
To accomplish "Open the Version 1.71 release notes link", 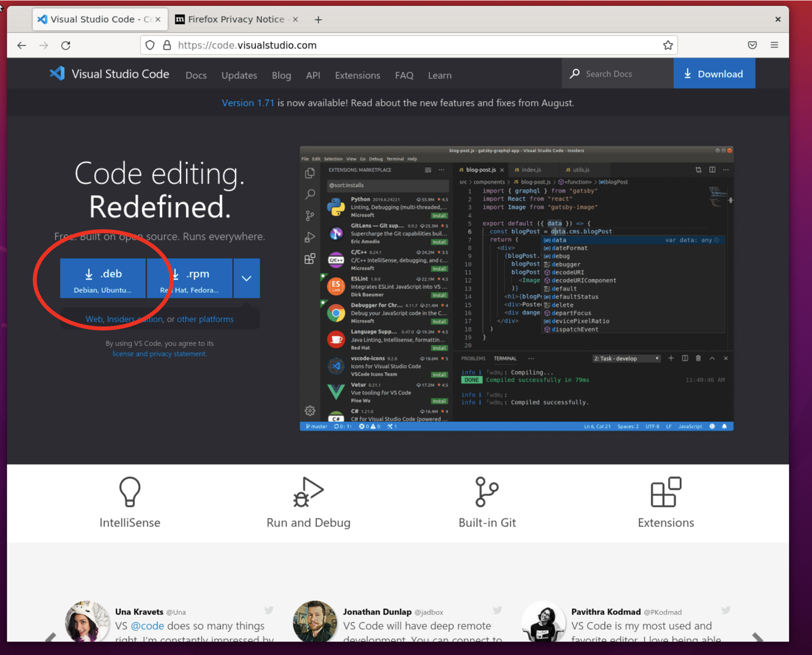I will point(248,103).
